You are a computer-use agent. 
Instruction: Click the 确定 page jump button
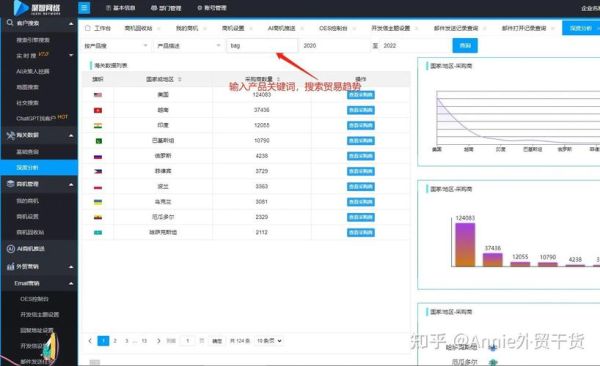tap(217, 341)
